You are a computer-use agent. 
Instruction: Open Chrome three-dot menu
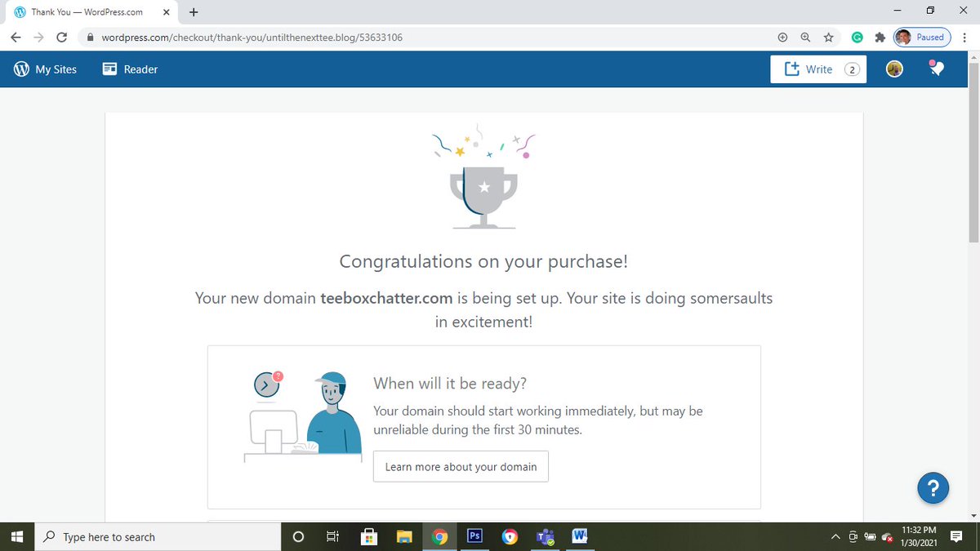pos(965,38)
